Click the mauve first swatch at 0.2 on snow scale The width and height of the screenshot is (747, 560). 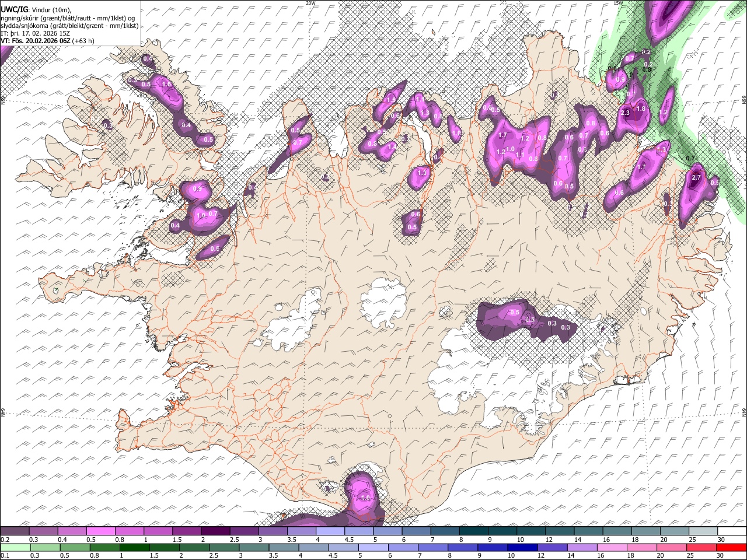(x=15, y=531)
